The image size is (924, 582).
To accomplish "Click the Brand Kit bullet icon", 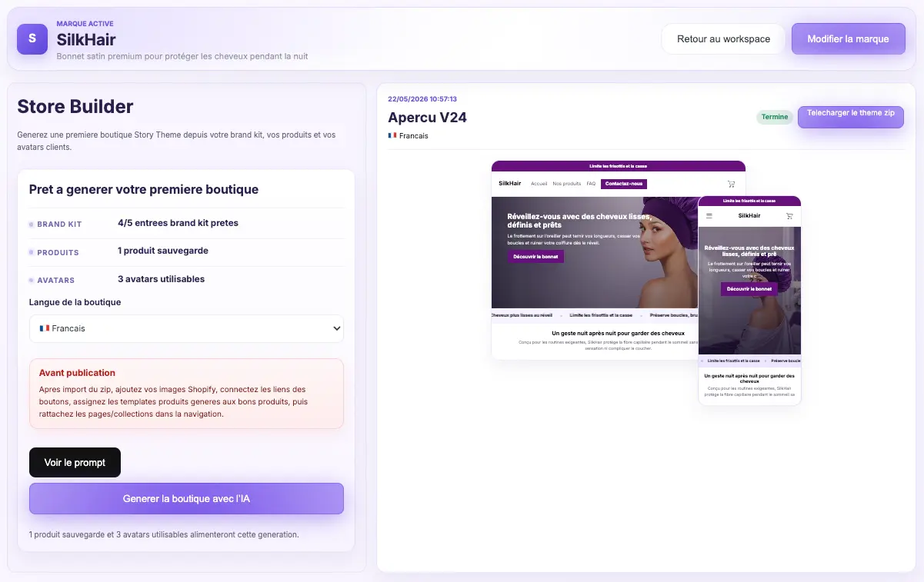I will (32, 224).
